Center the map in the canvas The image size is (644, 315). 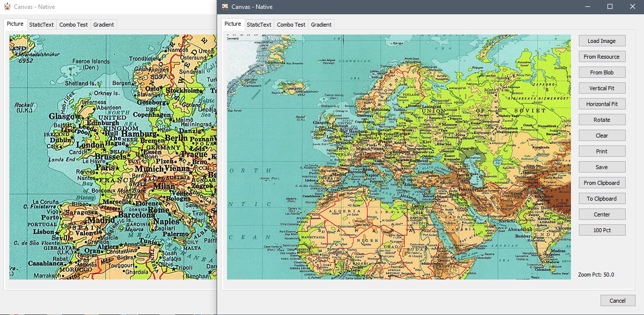[602, 214]
